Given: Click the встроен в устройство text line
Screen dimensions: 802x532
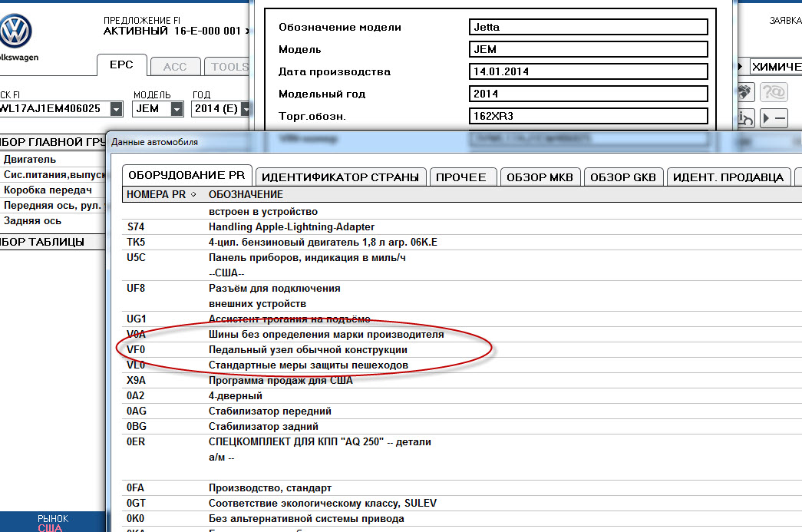Looking at the screenshot, I should tap(263, 211).
